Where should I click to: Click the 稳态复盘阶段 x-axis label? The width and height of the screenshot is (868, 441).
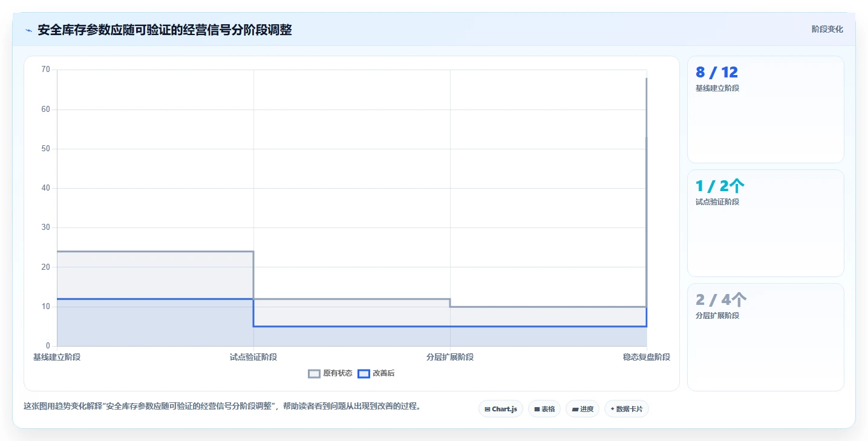(x=647, y=357)
